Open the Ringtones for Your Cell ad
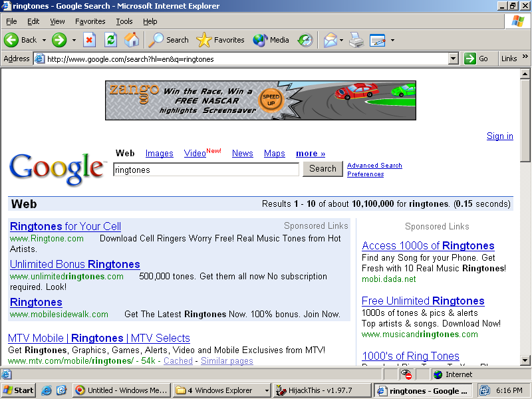Viewport: 532px width, 399px height. tap(65, 226)
